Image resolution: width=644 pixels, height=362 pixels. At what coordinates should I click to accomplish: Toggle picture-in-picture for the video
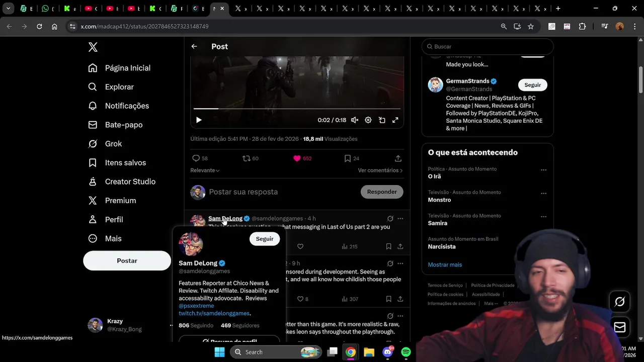382,120
